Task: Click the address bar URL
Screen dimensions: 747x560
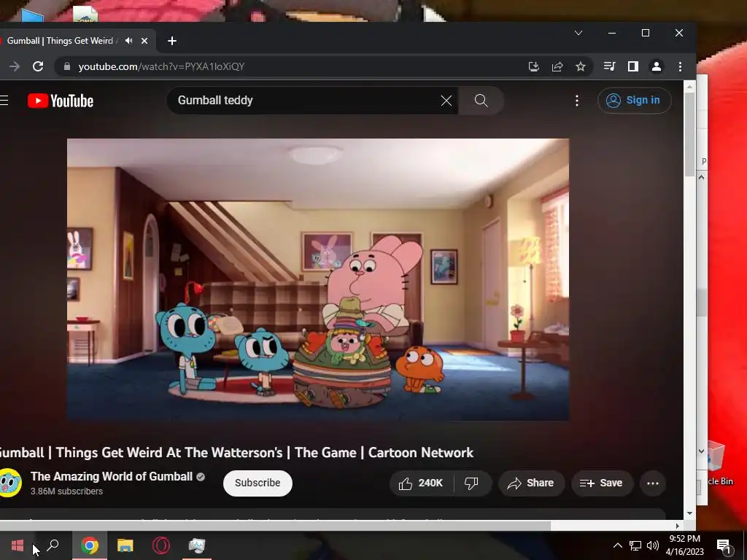Action: pyautogui.click(x=161, y=66)
